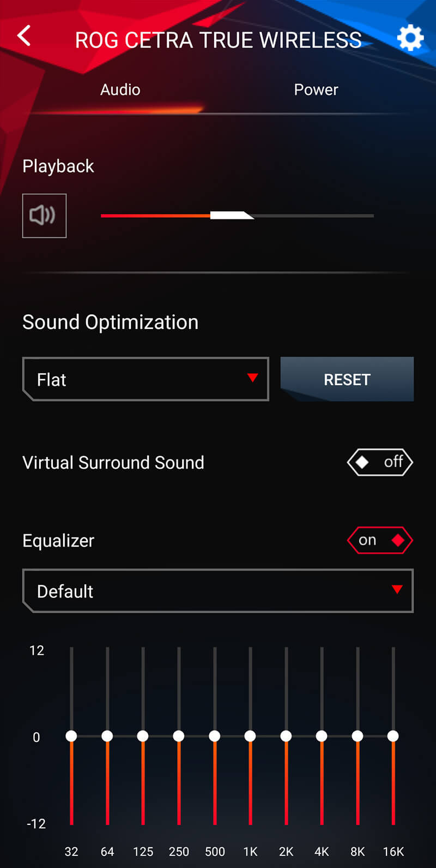Turn off the Equalizer toggle
Screen dimensions: 436x868
tap(380, 540)
